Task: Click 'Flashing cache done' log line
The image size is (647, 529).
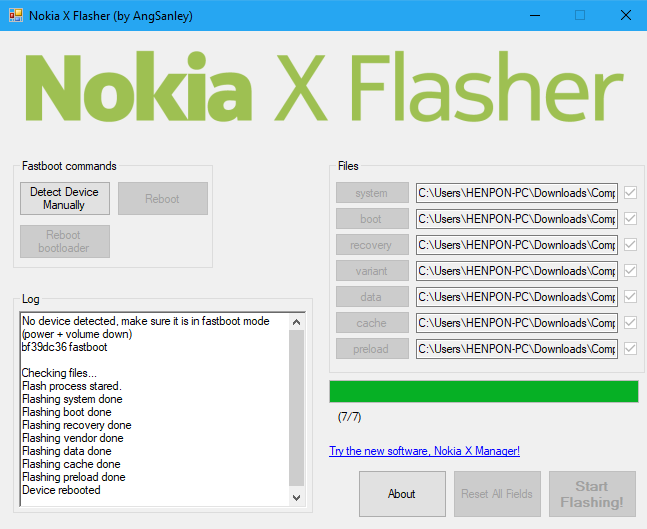Action: (71, 464)
